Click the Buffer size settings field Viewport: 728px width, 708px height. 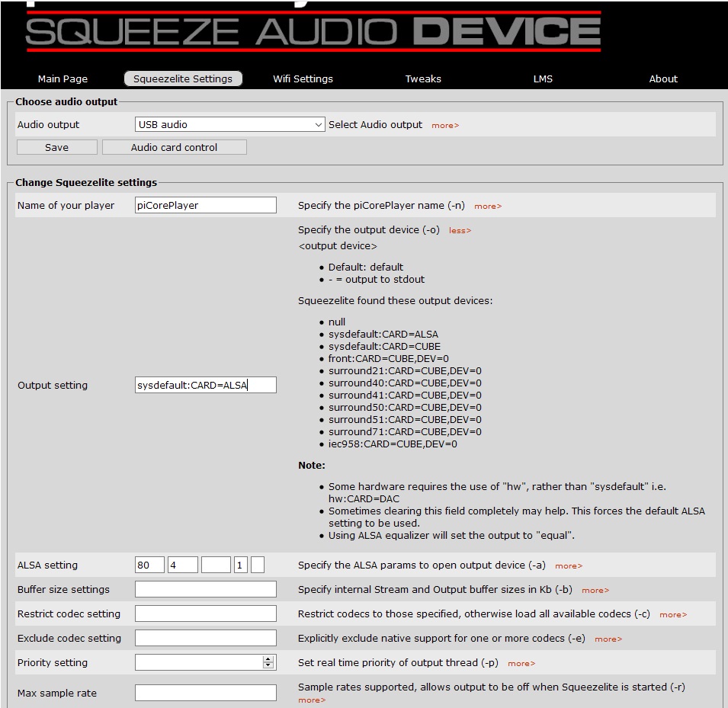pyautogui.click(x=206, y=589)
